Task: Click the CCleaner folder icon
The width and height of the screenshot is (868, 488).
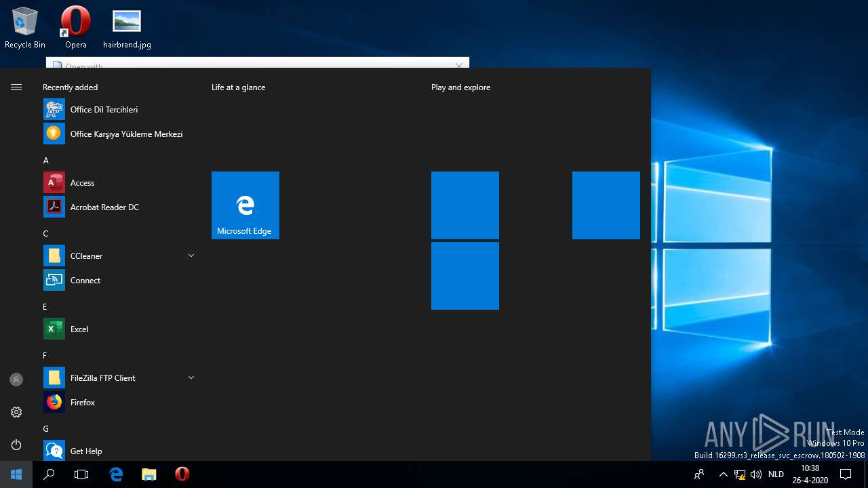Action: click(54, 256)
